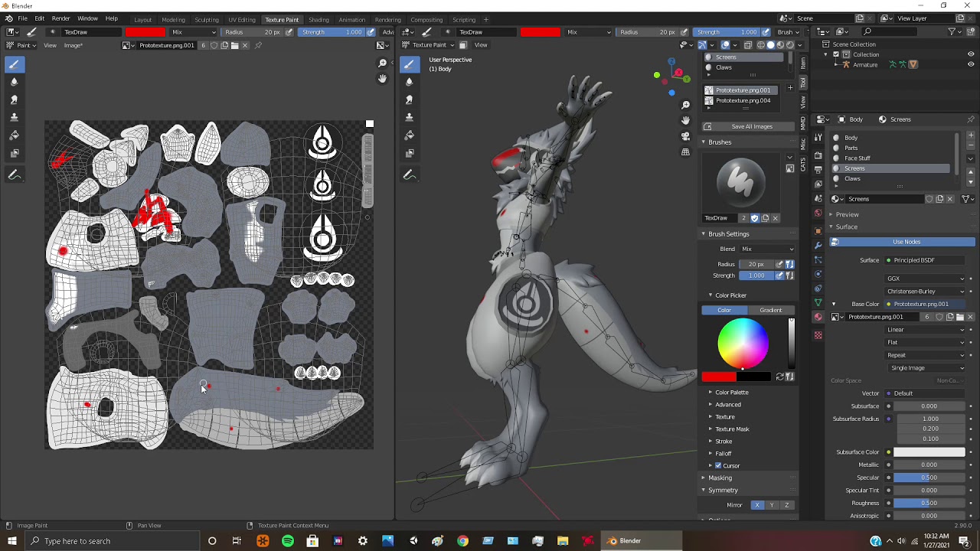Image resolution: width=980 pixels, height=551 pixels.
Task: Open image file for Prototexture.png.001 in image editor
Action: 234,45
